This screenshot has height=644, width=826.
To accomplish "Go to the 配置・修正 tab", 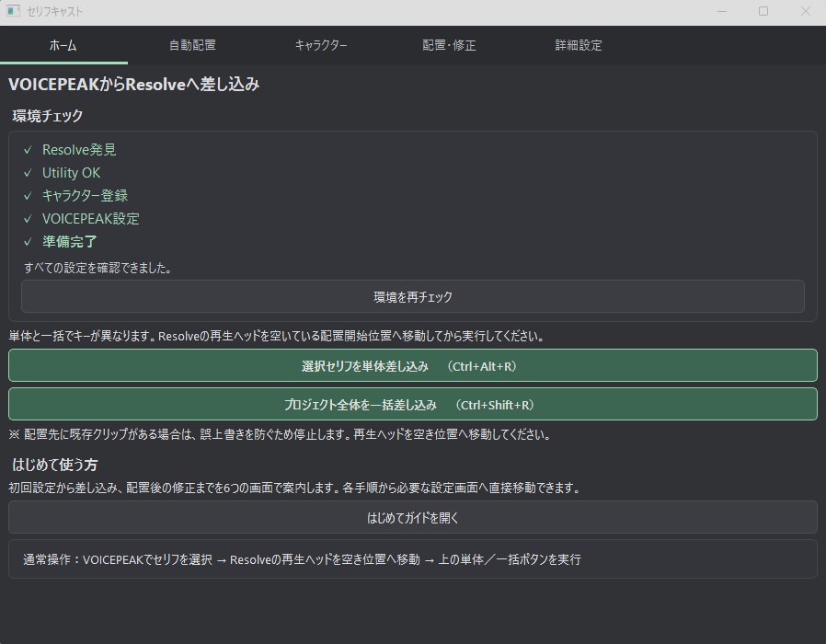I will coord(450,45).
